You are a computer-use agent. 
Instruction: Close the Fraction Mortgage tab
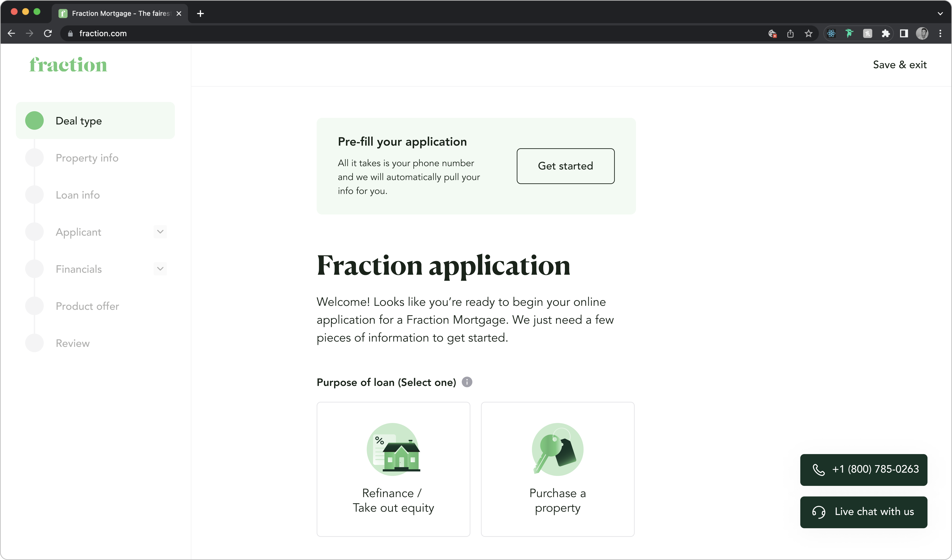click(x=179, y=14)
